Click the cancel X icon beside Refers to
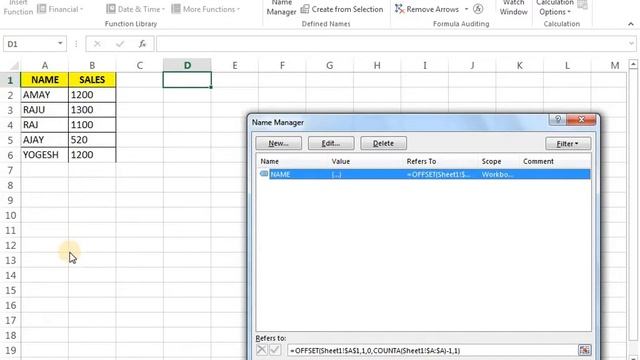 pyautogui.click(x=262, y=350)
